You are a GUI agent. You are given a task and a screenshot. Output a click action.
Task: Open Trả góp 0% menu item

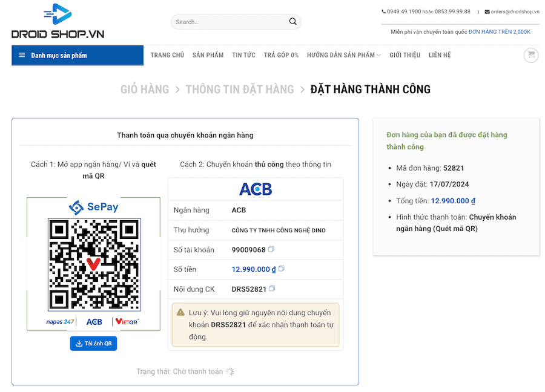point(281,55)
